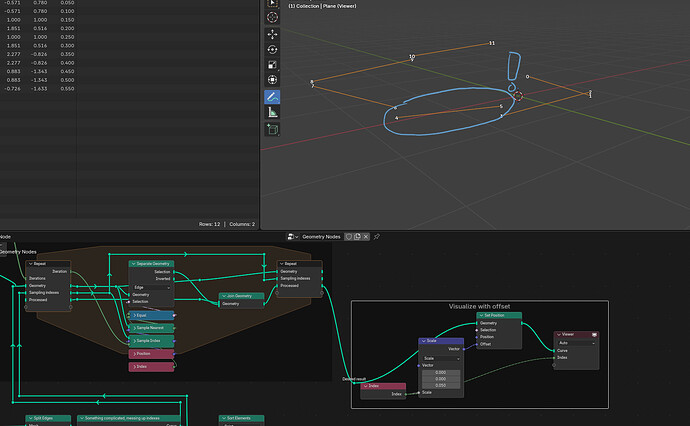Adjust second 0.000 vector value field
Viewport: 690px width, 426px height.
click(441, 379)
